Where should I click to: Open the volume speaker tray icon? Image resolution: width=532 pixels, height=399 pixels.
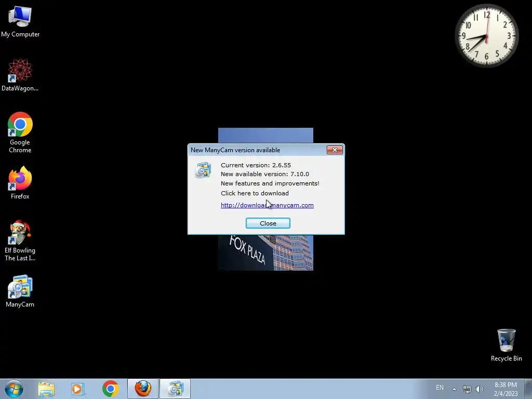click(480, 389)
